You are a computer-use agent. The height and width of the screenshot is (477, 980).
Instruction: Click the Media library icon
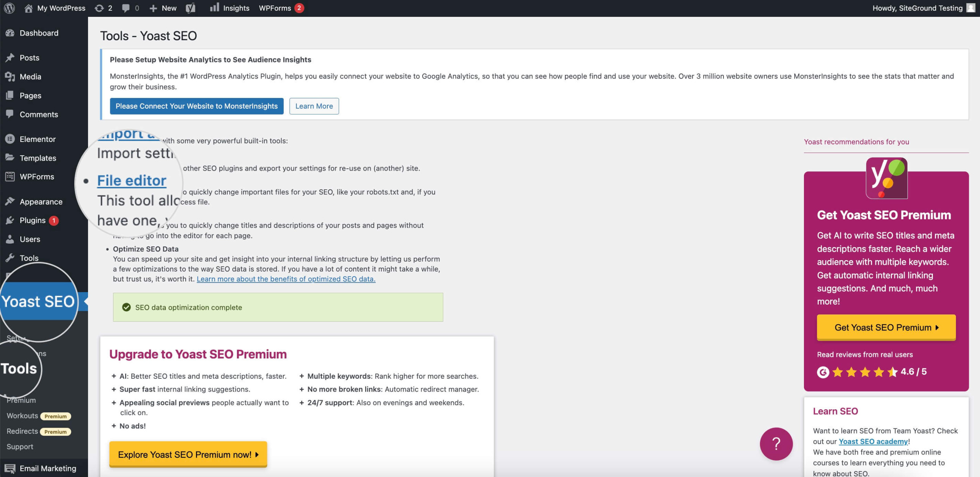click(x=10, y=77)
